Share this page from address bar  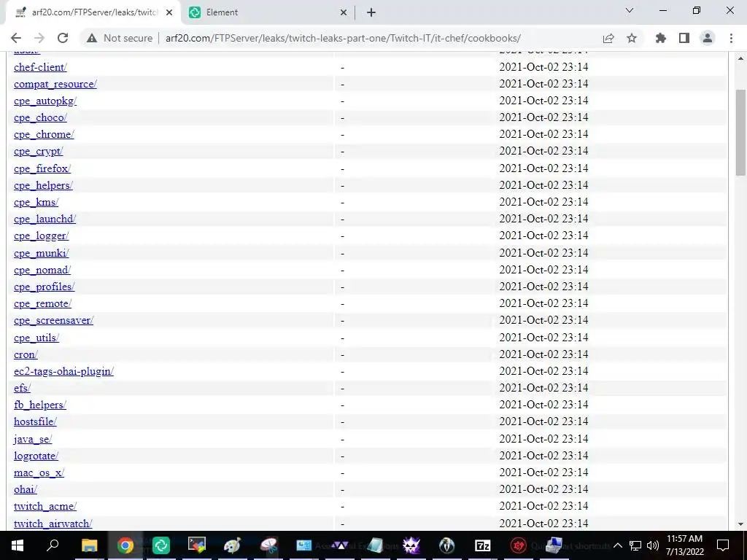608,38
